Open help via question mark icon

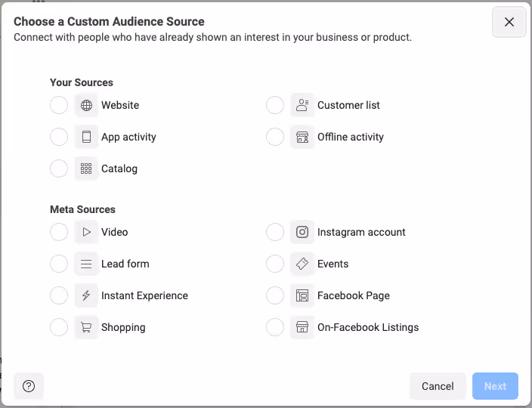point(29,386)
